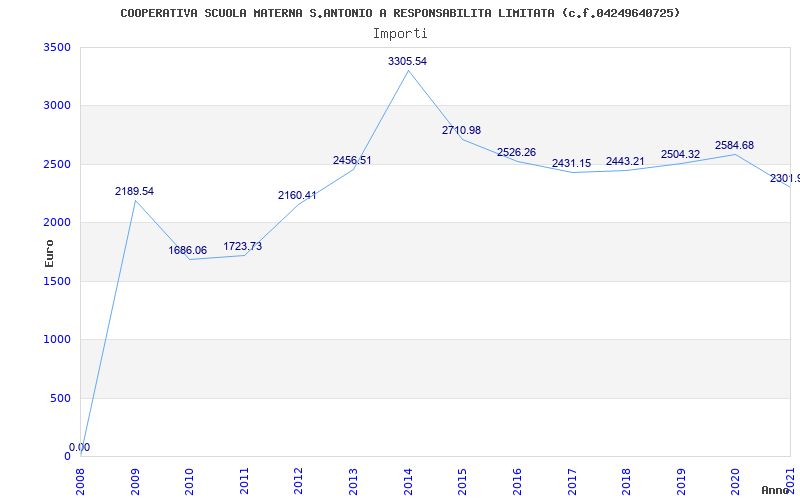Click the 2010 x-axis year label

189,482
